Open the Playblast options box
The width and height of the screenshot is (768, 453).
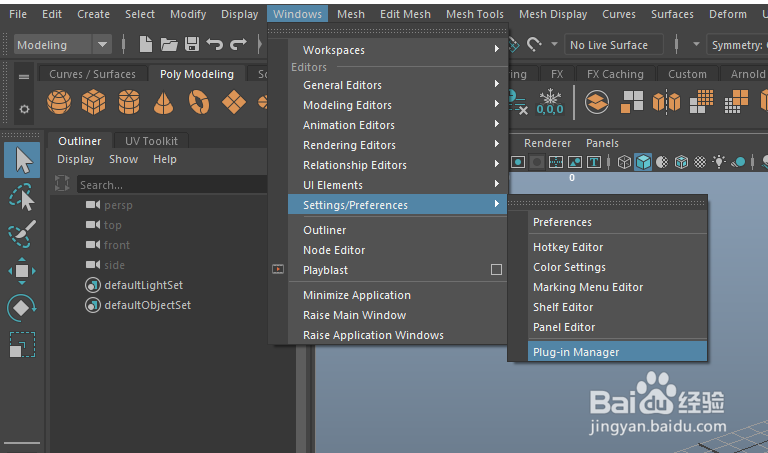coord(496,270)
